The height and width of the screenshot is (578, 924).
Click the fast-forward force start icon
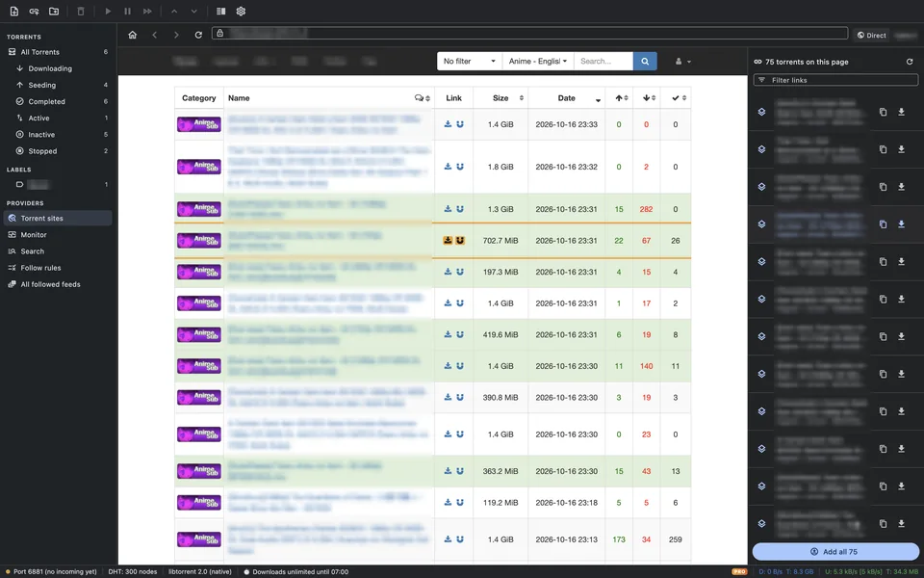(147, 12)
